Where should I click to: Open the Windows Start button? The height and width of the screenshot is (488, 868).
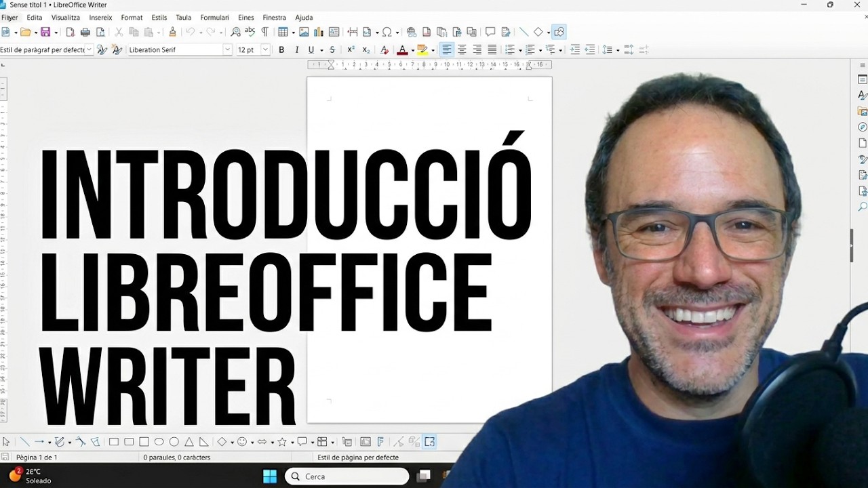(269, 476)
